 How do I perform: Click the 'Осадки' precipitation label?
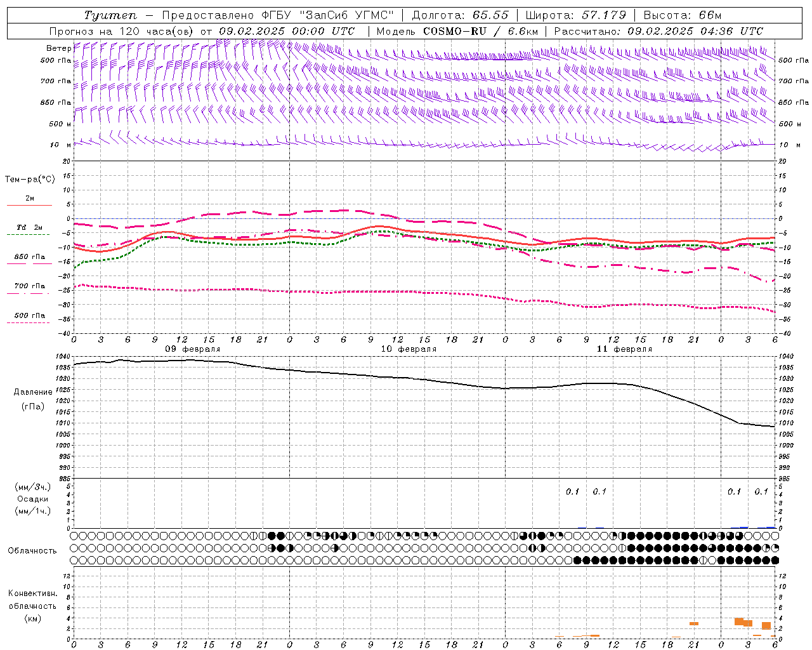click(x=33, y=499)
